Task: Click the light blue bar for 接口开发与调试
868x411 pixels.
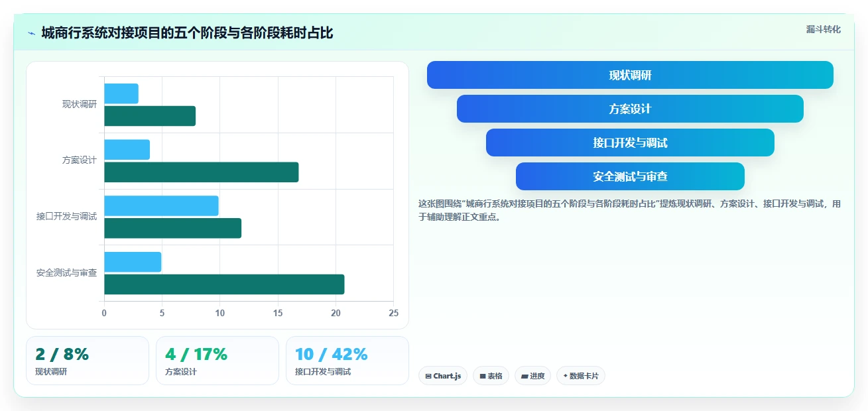Action: click(161, 206)
